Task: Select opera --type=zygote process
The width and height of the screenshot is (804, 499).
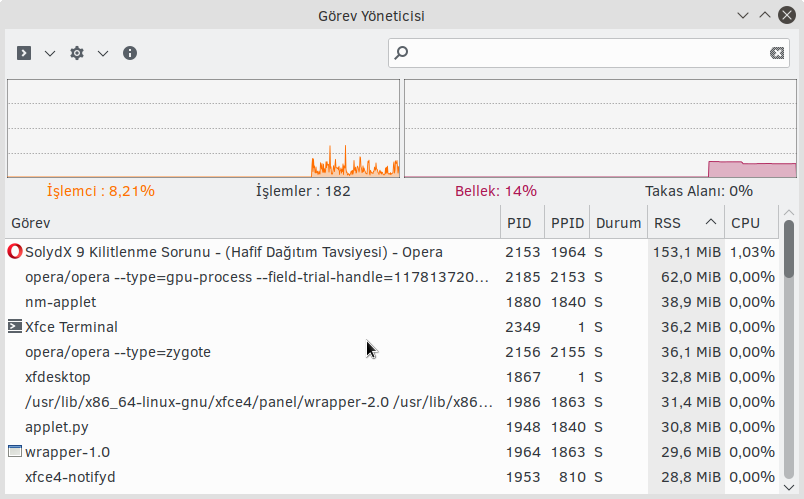Action: click(392, 352)
